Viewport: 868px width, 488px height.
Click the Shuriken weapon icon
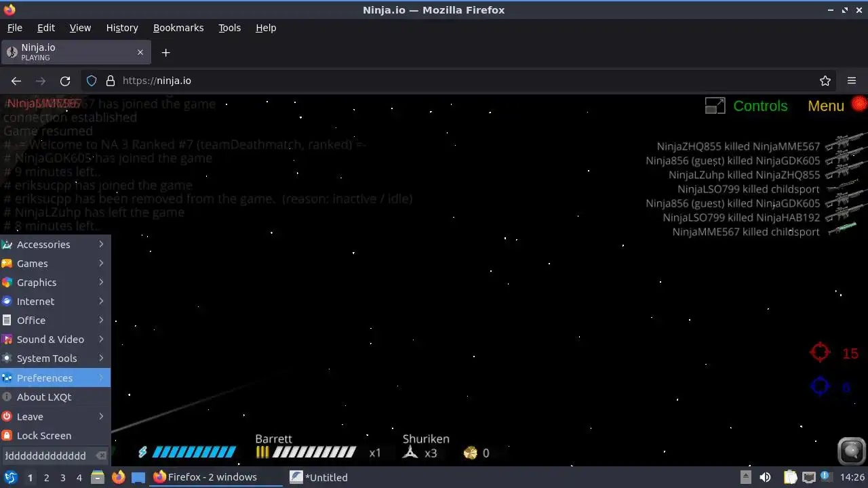pos(410,452)
